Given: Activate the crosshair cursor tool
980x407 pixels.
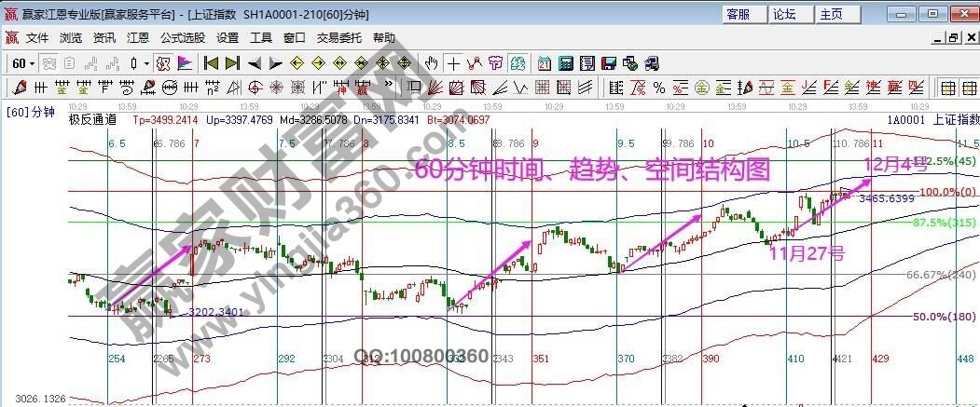Looking at the screenshot, I should click(453, 63).
